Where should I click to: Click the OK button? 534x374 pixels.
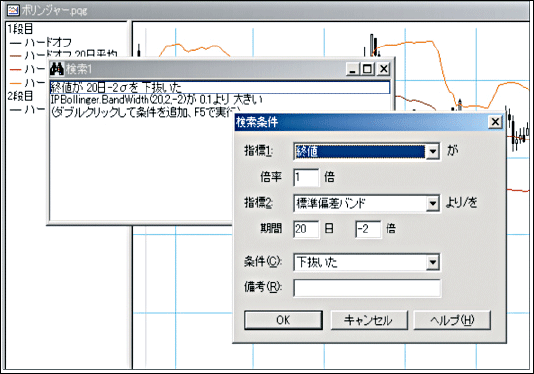pyautogui.click(x=283, y=320)
